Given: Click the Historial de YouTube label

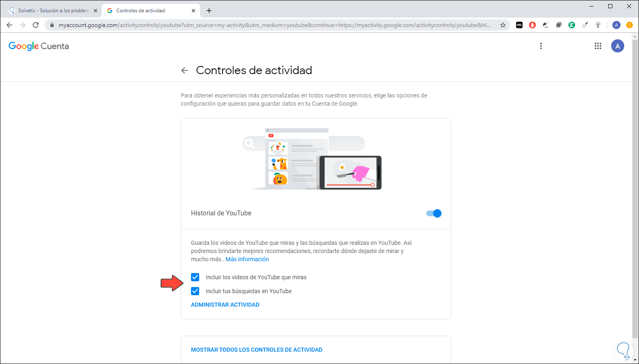Looking at the screenshot, I should pyautogui.click(x=221, y=213).
